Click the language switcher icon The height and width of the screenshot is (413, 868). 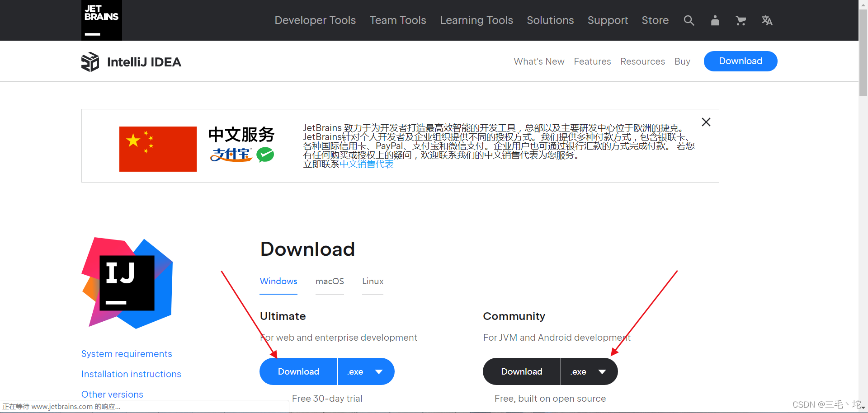pyautogui.click(x=767, y=20)
